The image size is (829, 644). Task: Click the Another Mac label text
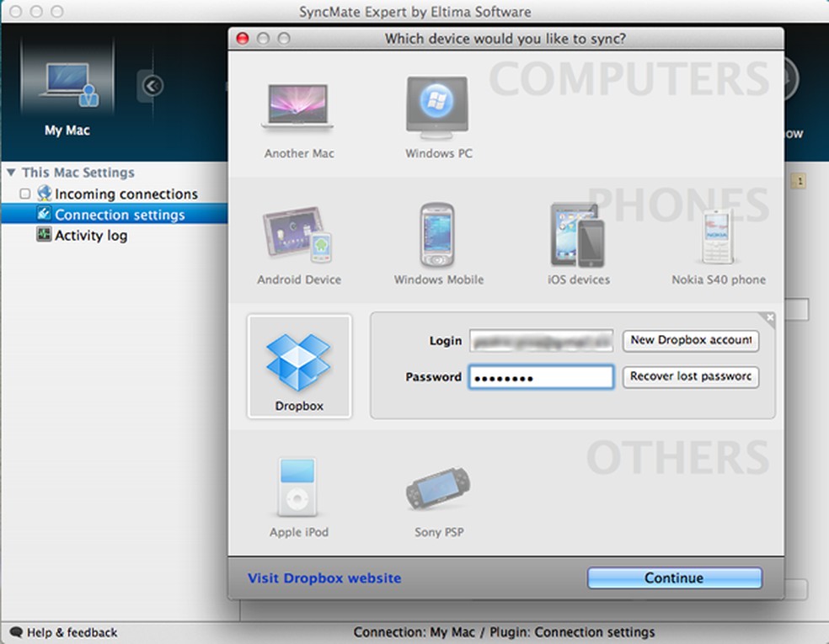click(x=299, y=153)
